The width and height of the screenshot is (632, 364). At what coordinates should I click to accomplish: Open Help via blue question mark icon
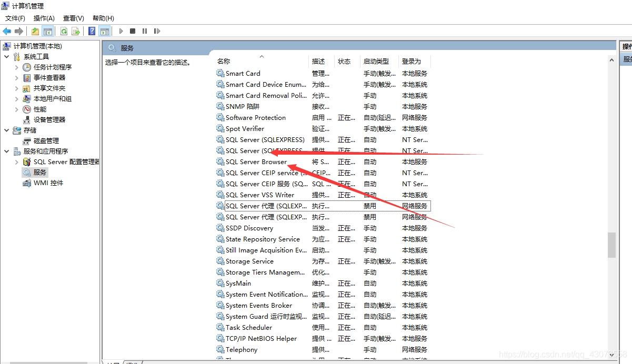[92, 31]
